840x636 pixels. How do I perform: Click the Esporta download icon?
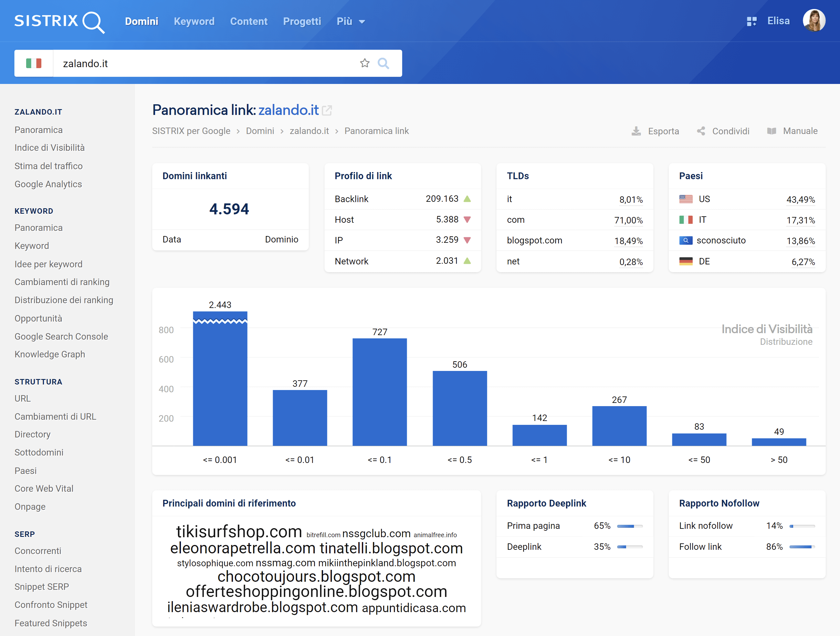[x=636, y=131]
